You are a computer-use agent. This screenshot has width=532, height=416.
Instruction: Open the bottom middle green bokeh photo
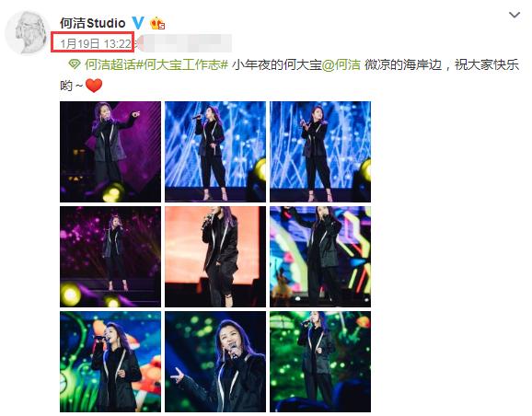coord(215,362)
